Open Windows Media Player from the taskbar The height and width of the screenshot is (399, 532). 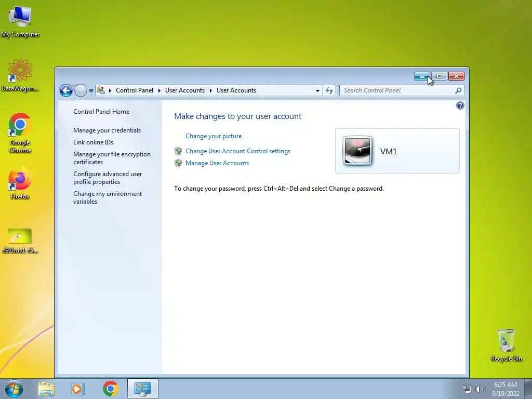(78, 389)
